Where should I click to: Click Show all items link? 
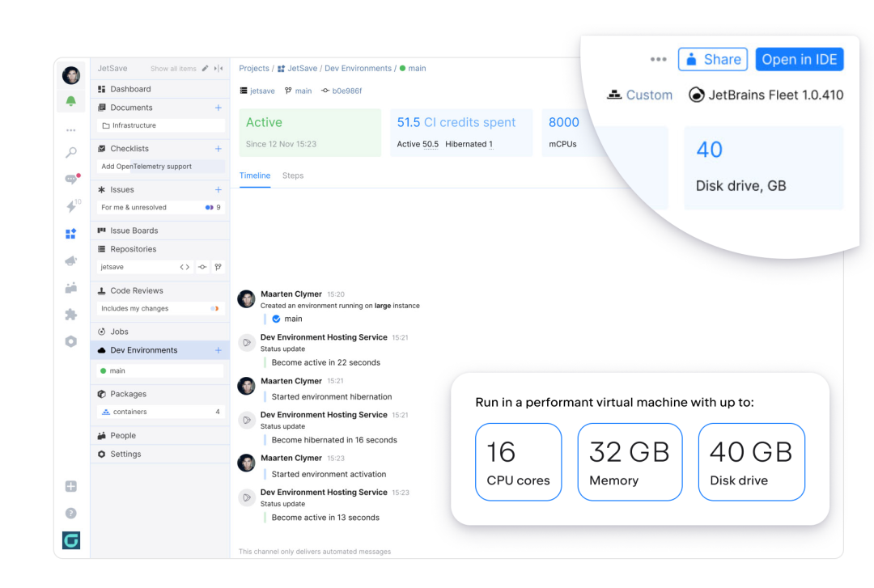click(x=173, y=69)
